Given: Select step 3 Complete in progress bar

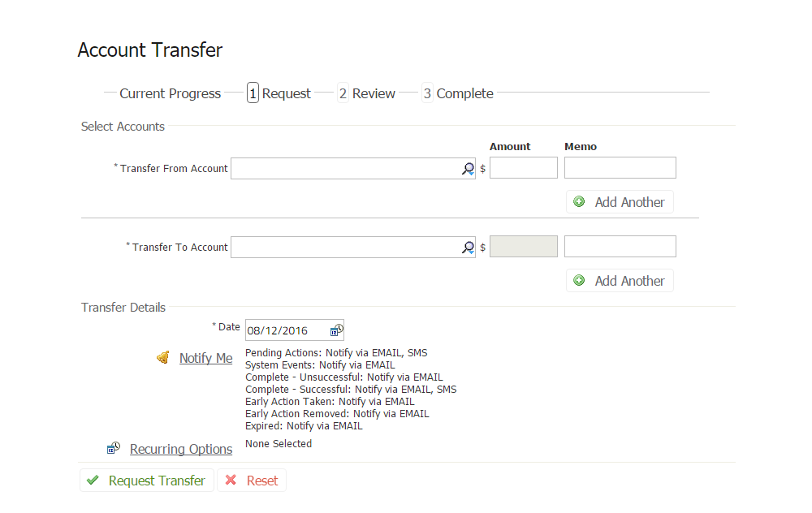Looking at the screenshot, I should click(x=458, y=93).
